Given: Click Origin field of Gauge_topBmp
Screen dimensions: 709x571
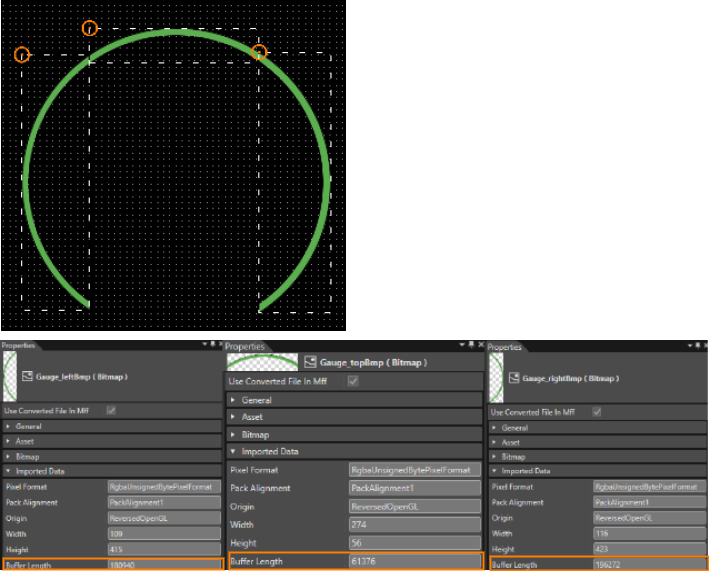Looking at the screenshot, I should [415, 506].
